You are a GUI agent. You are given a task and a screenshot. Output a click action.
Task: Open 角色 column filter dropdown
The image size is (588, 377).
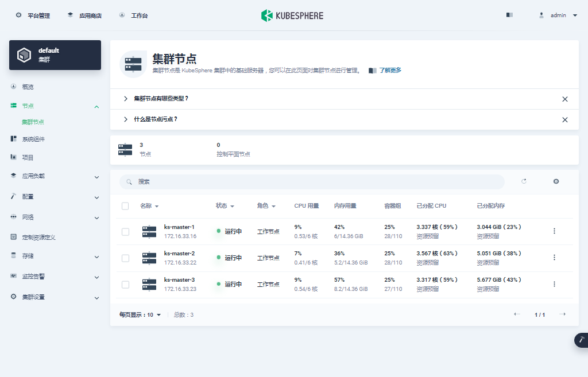[x=266, y=206]
